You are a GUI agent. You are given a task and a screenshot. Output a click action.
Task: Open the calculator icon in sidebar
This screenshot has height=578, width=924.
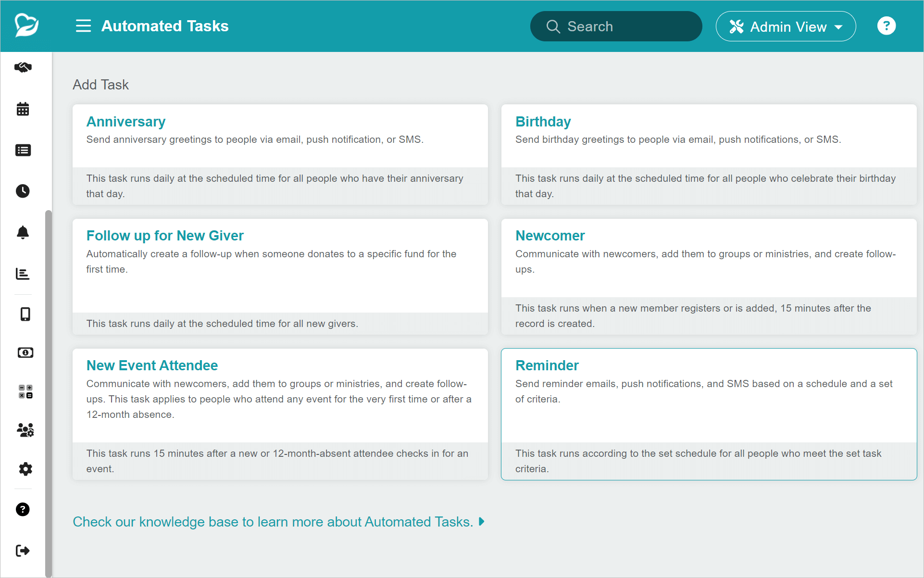[x=25, y=391]
